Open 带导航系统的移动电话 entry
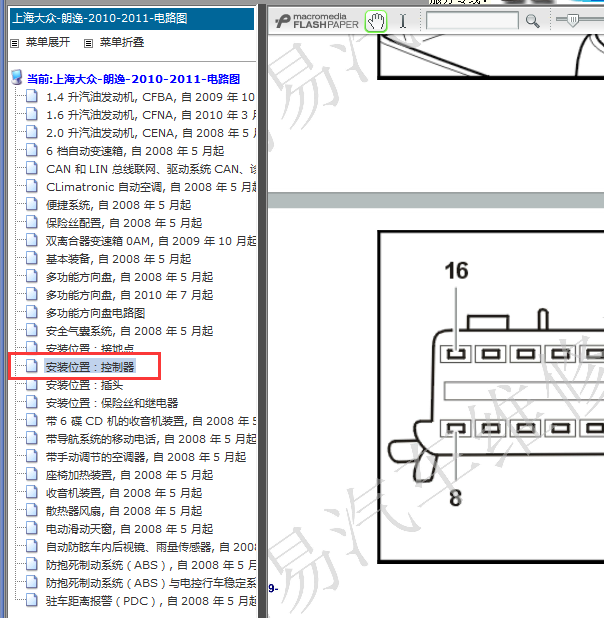 click(x=151, y=439)
